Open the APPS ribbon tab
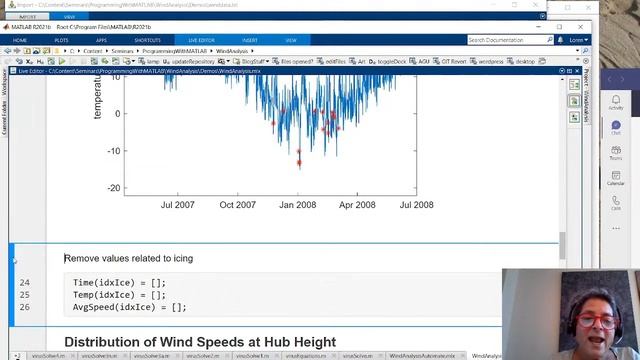The width and height of the screenshot is (640, 360). (x=101, y=40)
